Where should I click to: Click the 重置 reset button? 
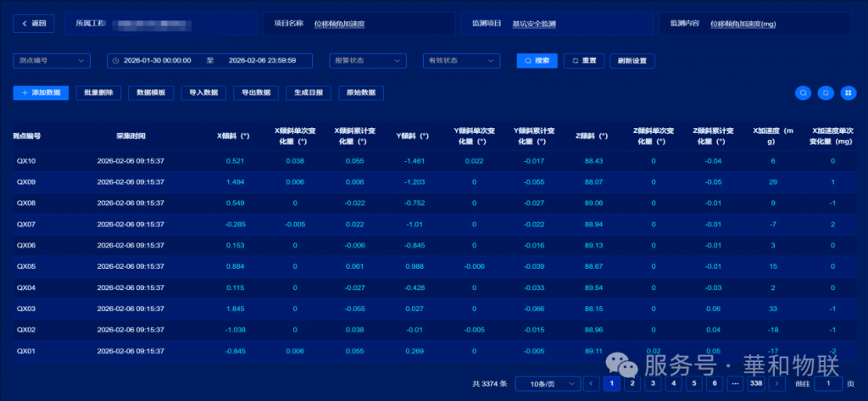tap(584, 60)
